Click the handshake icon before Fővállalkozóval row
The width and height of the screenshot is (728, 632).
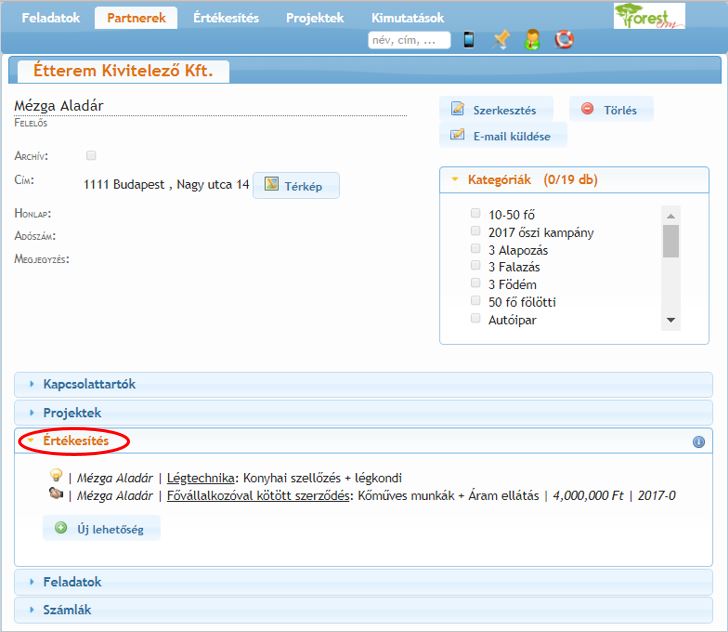pyautogui.click(x=56, y=495)
